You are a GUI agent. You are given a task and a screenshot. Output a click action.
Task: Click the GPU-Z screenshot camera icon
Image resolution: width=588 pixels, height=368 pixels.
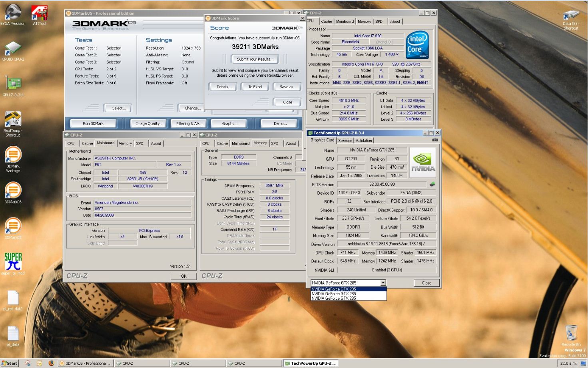click(435, 140)
